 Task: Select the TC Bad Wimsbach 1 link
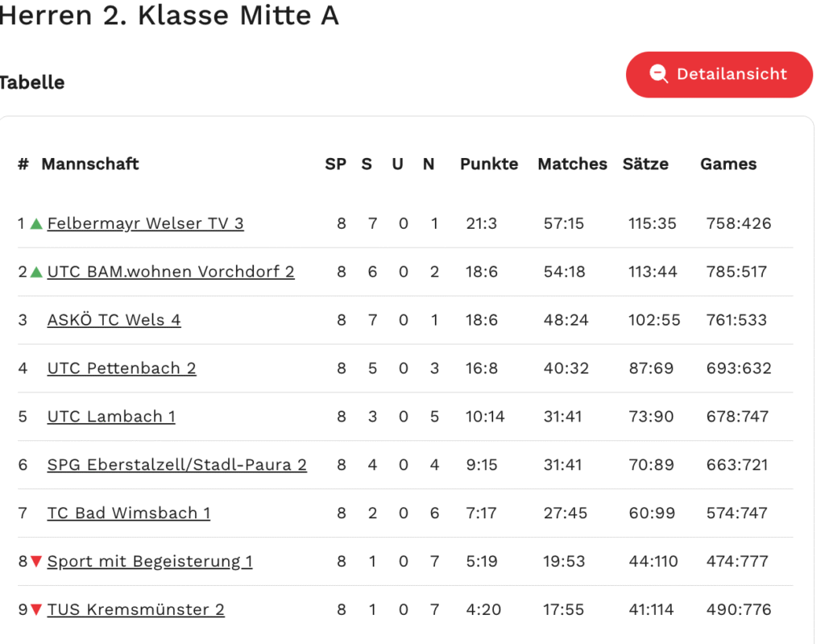[129, 513]
